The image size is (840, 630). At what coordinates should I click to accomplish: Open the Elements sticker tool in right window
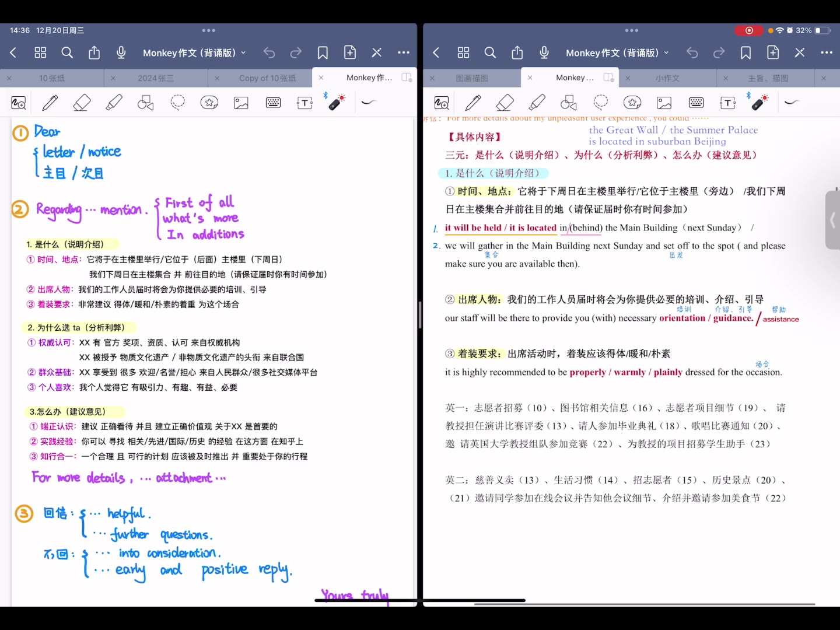(x=632, y=103)
